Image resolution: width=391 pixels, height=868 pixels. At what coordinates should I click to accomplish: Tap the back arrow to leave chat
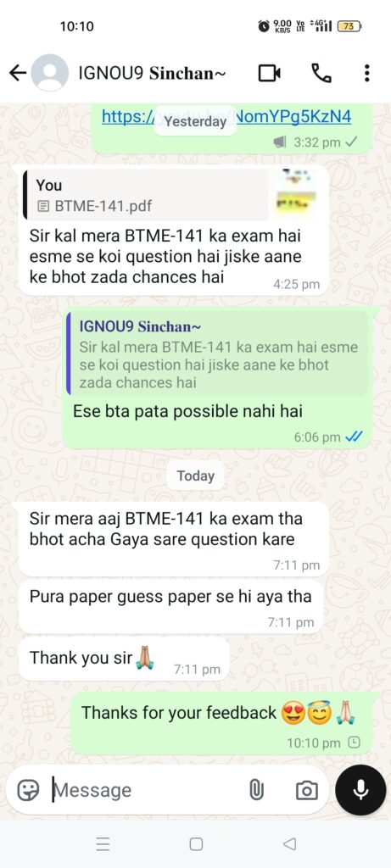pos(18,73)
